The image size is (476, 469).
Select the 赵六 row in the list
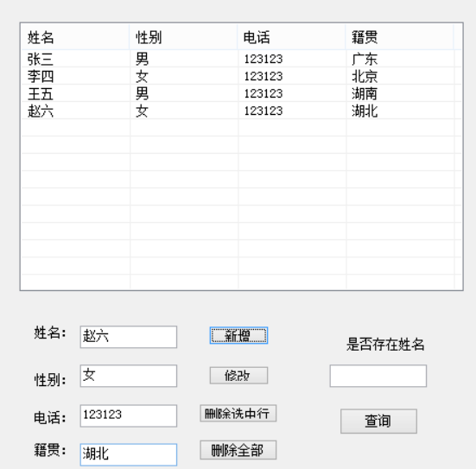pos(241,111)
